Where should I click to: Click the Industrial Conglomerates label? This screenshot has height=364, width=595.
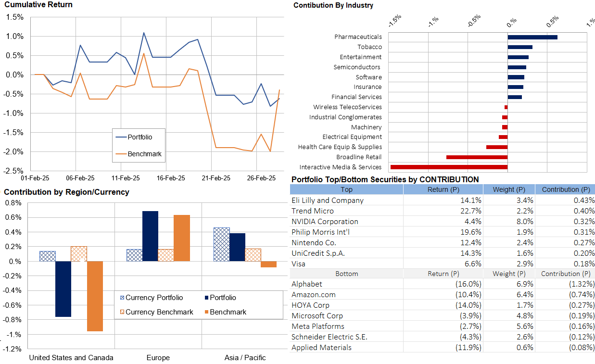(345, 117)
